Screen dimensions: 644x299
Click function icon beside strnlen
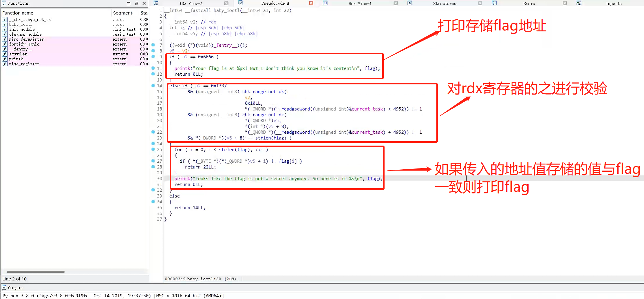5,54
